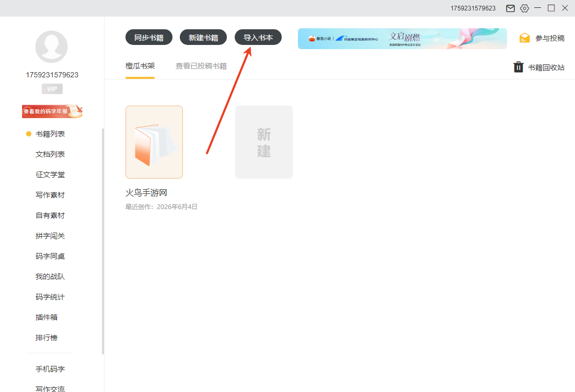This screenshot has height=392, width=575.
Task: Open 排行榜 in sidebar
Action: [47, 338]
